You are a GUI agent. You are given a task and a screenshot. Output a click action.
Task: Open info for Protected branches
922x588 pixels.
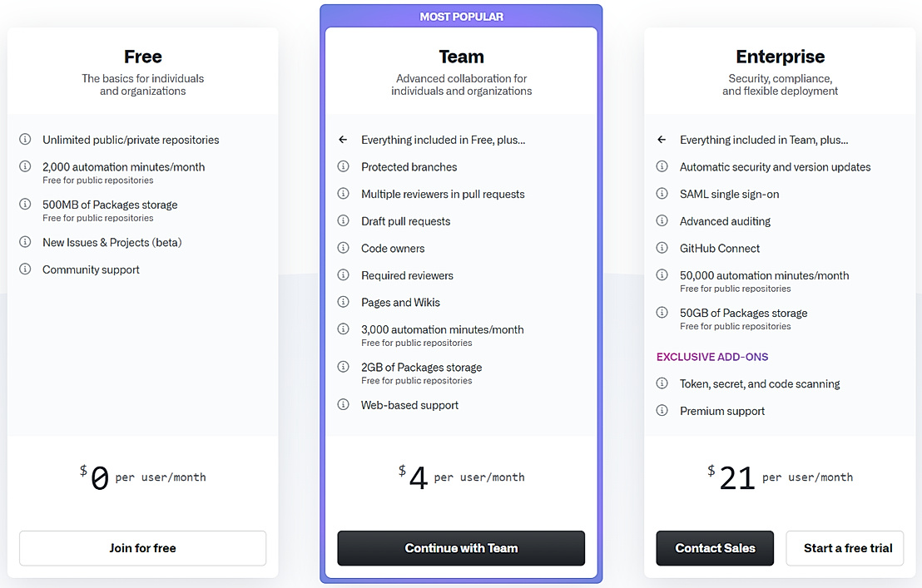[343, 166]
